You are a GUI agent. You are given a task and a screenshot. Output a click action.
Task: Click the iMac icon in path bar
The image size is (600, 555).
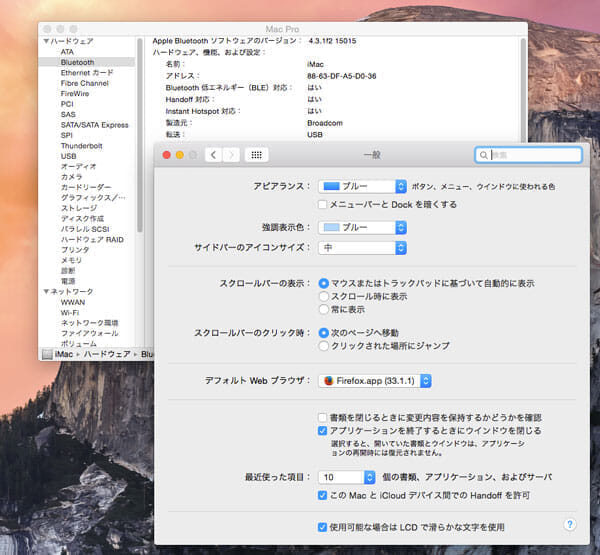[x=47, y=354]
